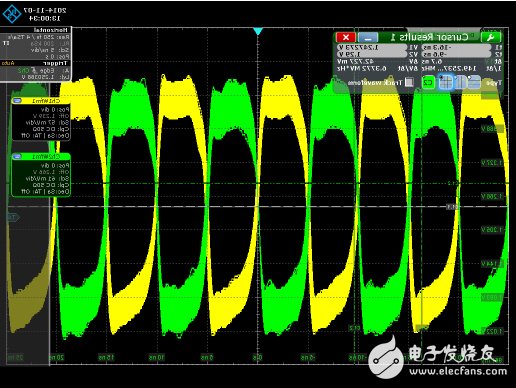
Task: Select the trigger level marker at edge
Action: coord(13,218)
